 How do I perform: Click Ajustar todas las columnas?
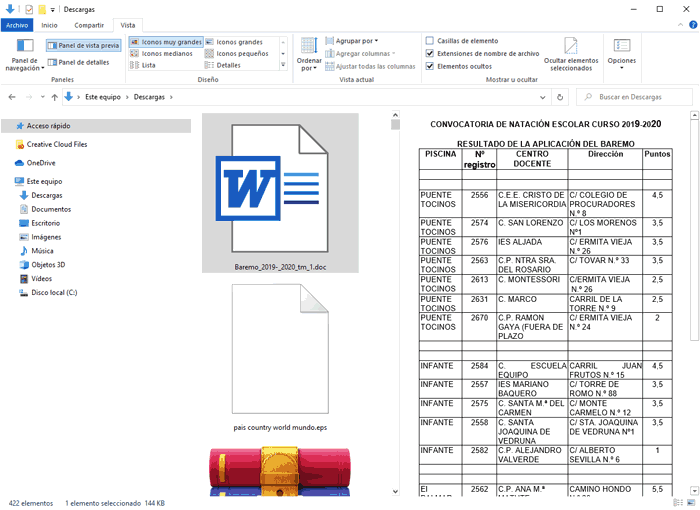click(x=371, y=67)
